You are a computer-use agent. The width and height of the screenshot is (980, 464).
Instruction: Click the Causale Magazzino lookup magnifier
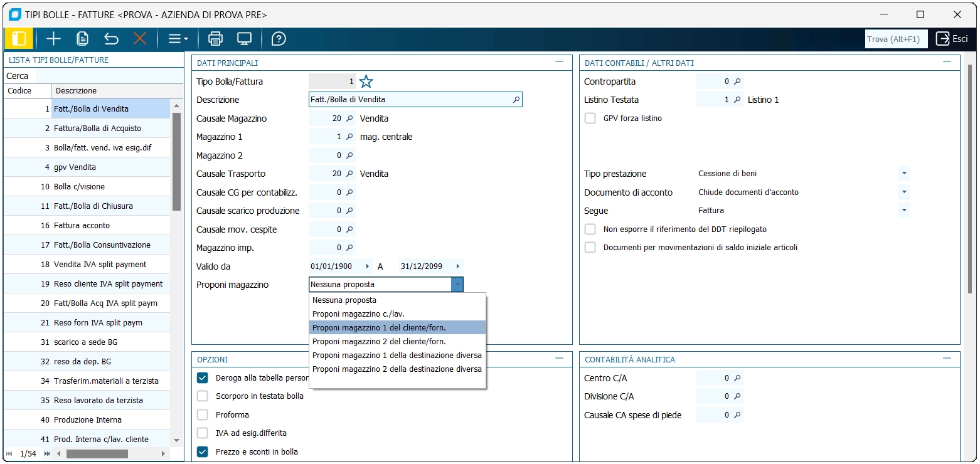pos(350,119)
